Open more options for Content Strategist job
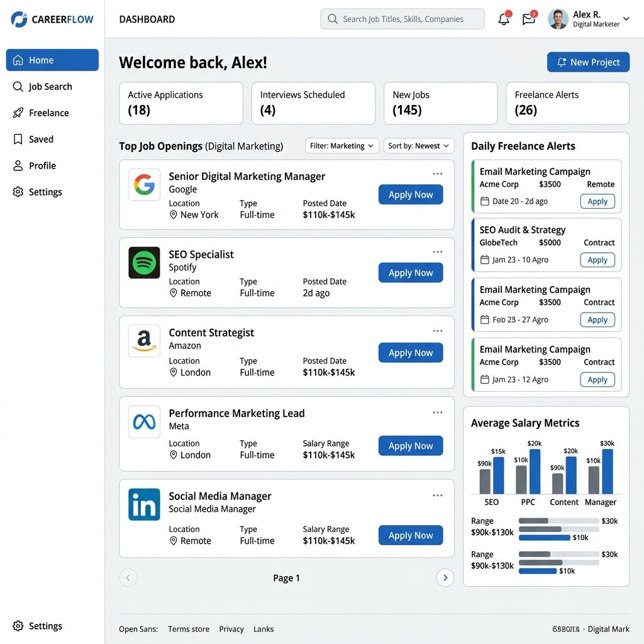Screen dimensions: 644x644 438,331
